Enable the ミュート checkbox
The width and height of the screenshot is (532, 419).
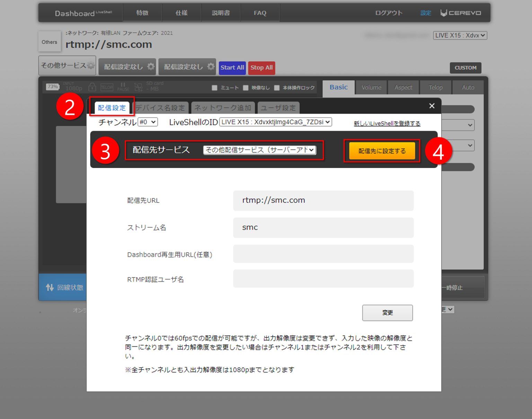[215, 88]
